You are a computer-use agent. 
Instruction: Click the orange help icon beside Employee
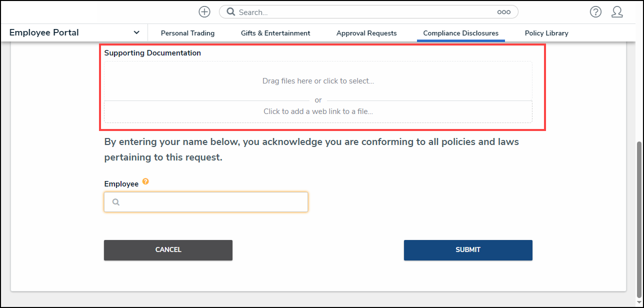[x=145, y=181]
